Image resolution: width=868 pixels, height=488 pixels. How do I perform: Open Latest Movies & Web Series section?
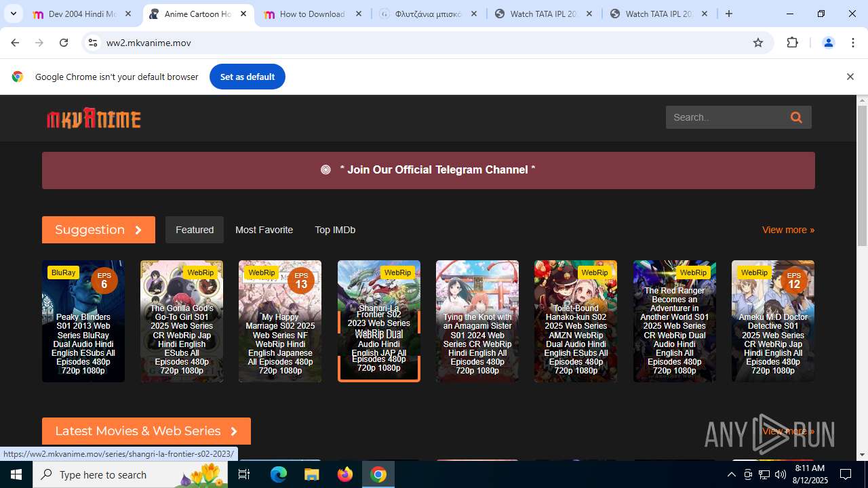(x=146, y=431)
